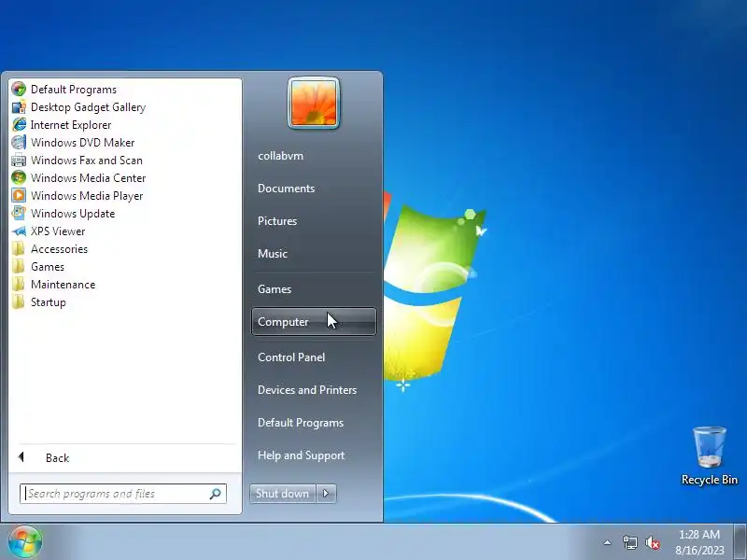Click the Windows DVD Maker label
The width and height of the screenshot is (747, 560).
(x=83, y=143)
